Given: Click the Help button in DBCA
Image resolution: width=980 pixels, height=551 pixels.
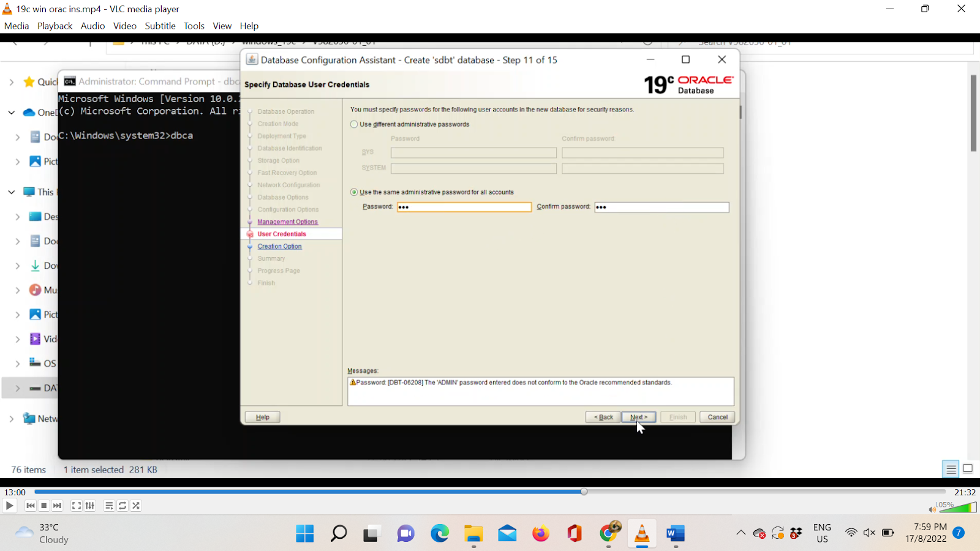Looking at the screenshot, I should (x=263, y=417).
